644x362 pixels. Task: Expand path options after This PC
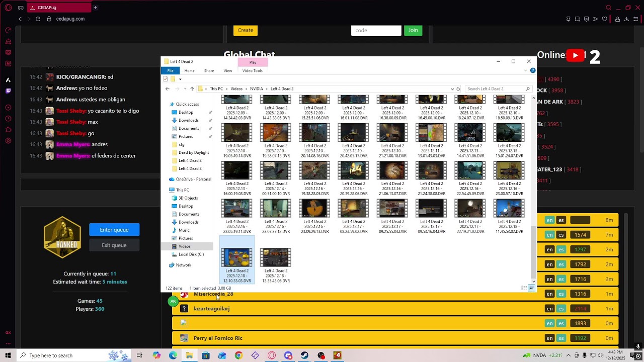(226, 89)
